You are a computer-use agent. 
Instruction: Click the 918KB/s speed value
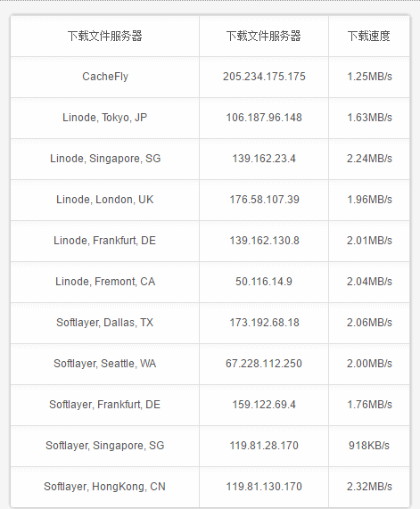pos(369,446)
